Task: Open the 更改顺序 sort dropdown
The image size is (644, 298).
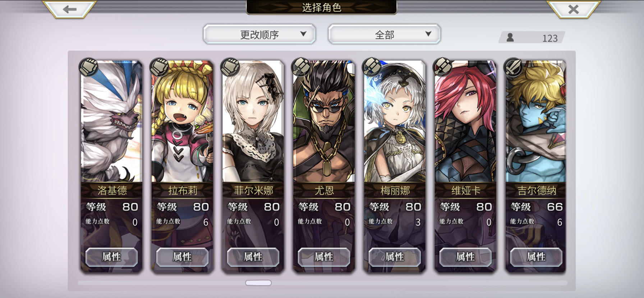Action: tap(259, 35)
